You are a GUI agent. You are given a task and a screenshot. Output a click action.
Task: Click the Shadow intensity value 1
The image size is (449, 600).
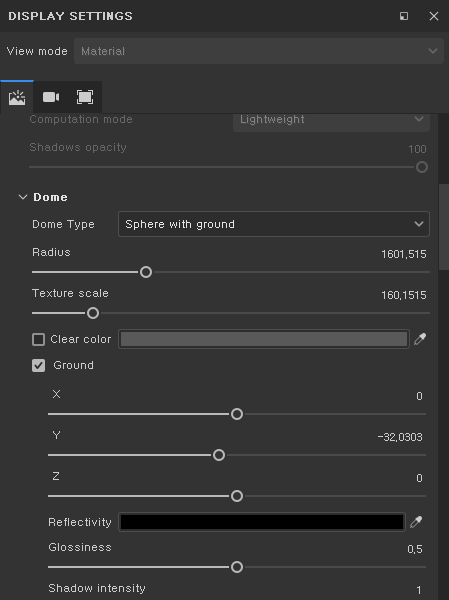pyautogui.click(x=419, y=590)
